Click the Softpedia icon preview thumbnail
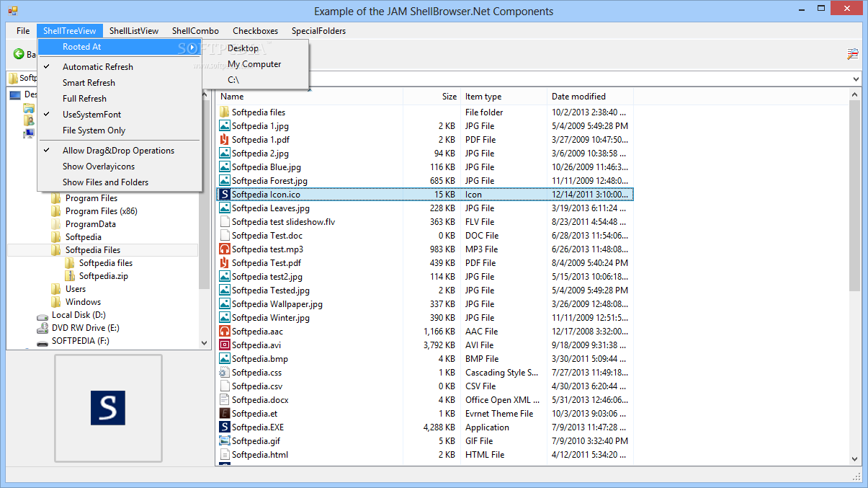The image size is (868, 488). pos(108,407)
